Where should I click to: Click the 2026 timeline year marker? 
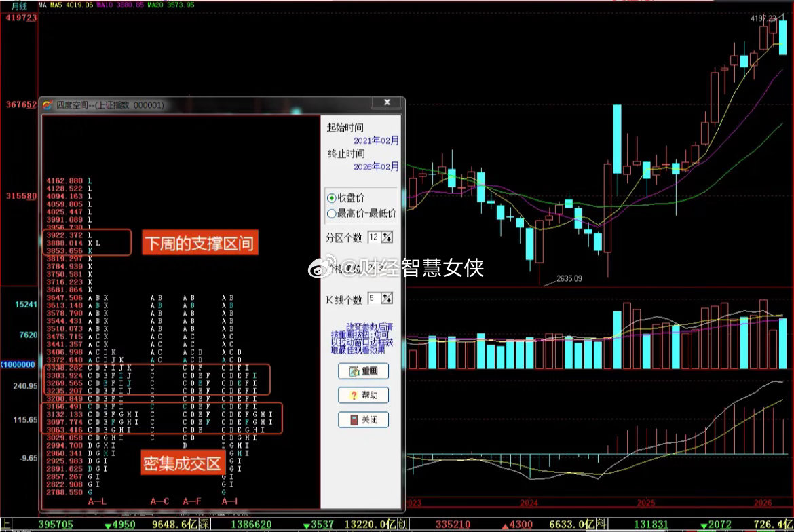763,503
